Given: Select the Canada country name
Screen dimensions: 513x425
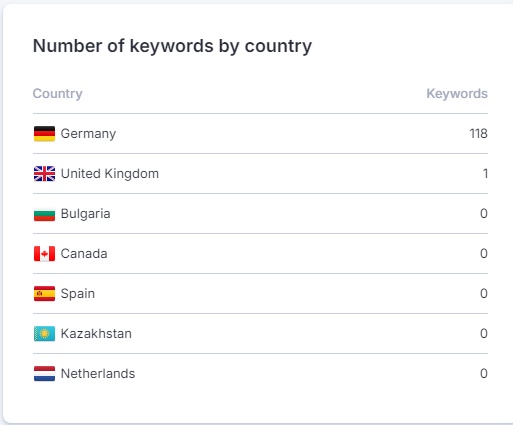Looking at the screenshot, I should pos(84,254).
